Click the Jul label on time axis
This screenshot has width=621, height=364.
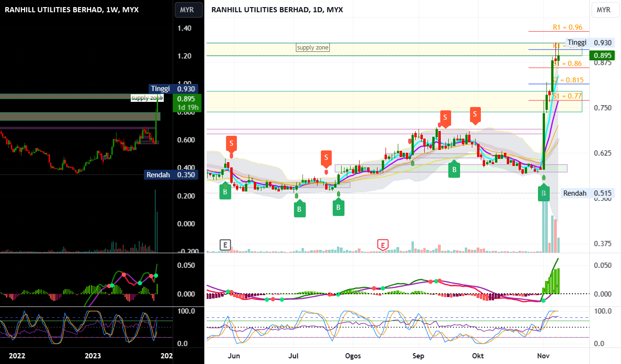coord(294,355)
